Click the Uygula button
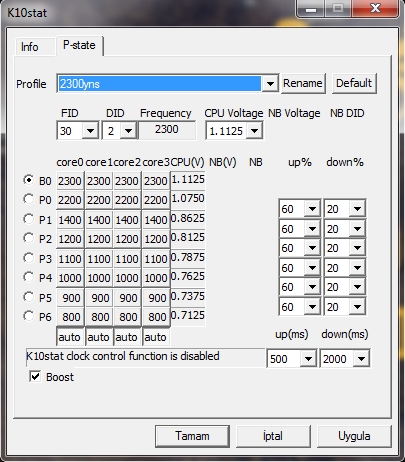This screenshot has height=462, width=405. coord(354,436)
